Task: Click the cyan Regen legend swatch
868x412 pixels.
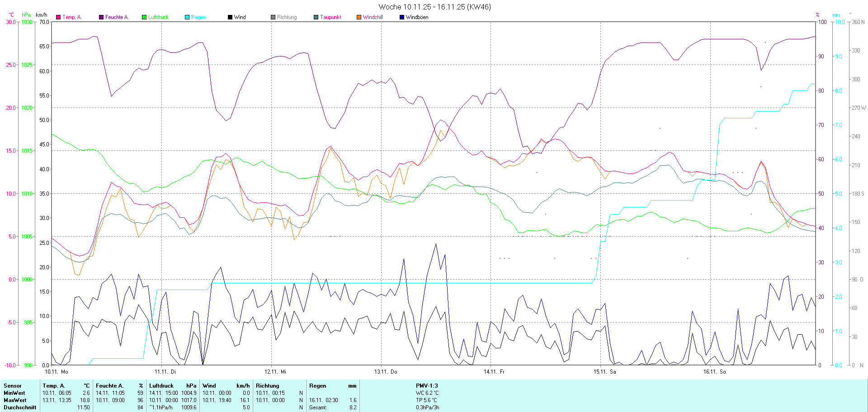Action: (187, 17)
